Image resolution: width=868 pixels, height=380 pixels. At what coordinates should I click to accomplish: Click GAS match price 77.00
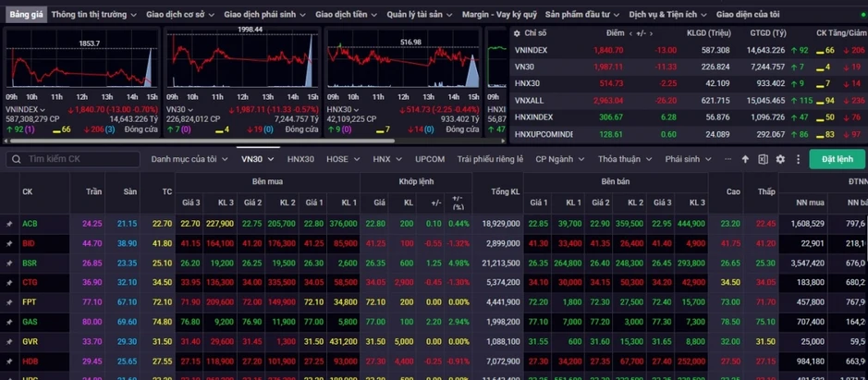pyautogui.click(x=375, y=322)
